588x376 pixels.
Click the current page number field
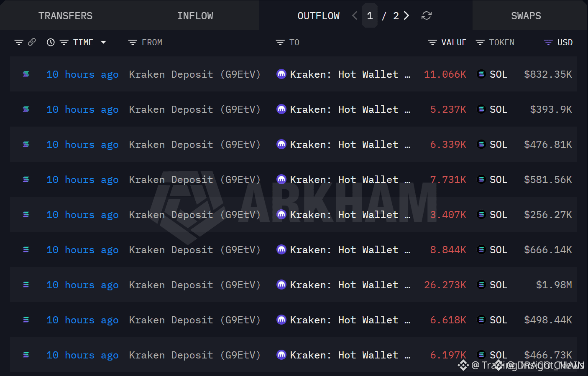[370, 16]
